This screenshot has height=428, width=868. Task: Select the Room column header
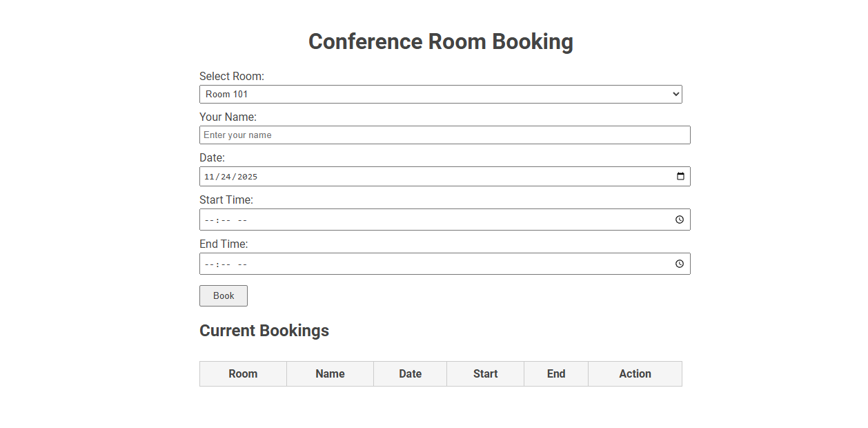point(243,373)
